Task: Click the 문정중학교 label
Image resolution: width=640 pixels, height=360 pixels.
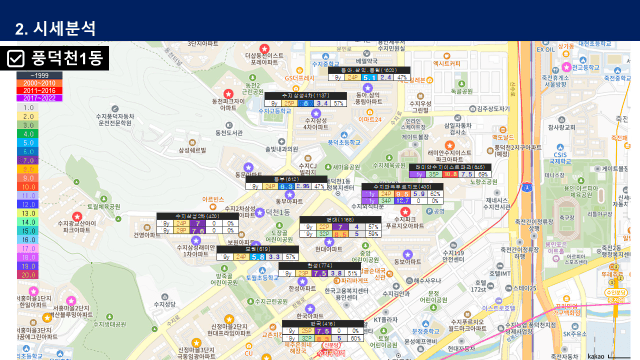Action: 426,331
